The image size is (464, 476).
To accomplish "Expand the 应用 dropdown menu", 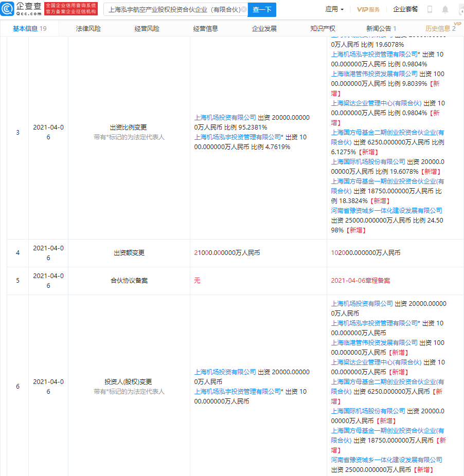I will point(334,9).
